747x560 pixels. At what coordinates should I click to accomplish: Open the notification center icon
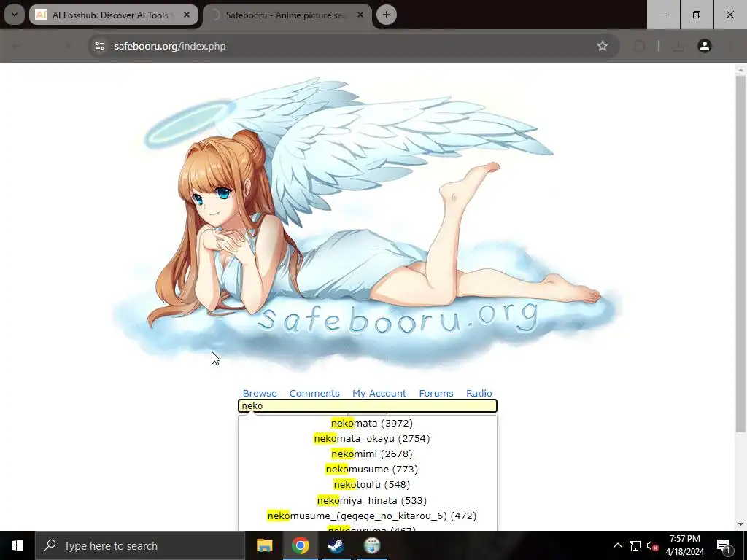click(724, 545)
